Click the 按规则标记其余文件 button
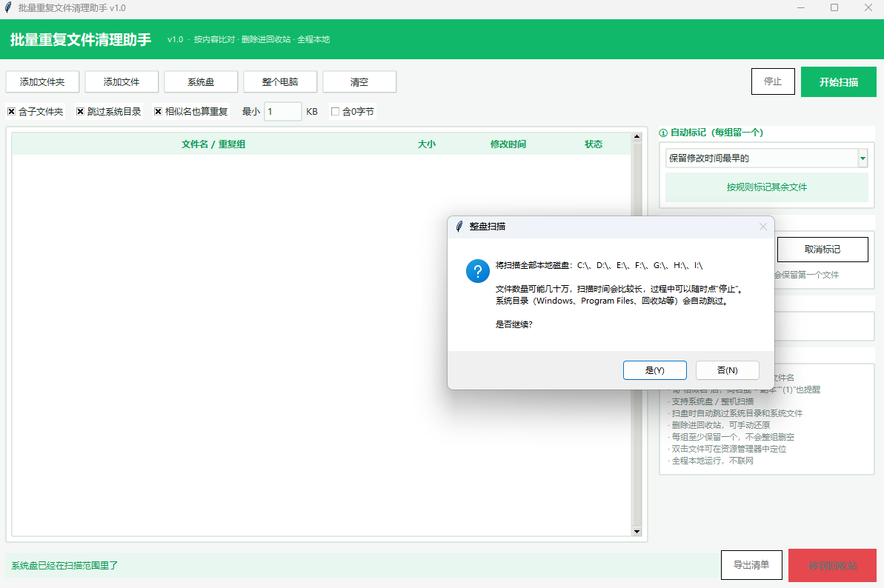The image size is (884, 588). coord(767,187)
